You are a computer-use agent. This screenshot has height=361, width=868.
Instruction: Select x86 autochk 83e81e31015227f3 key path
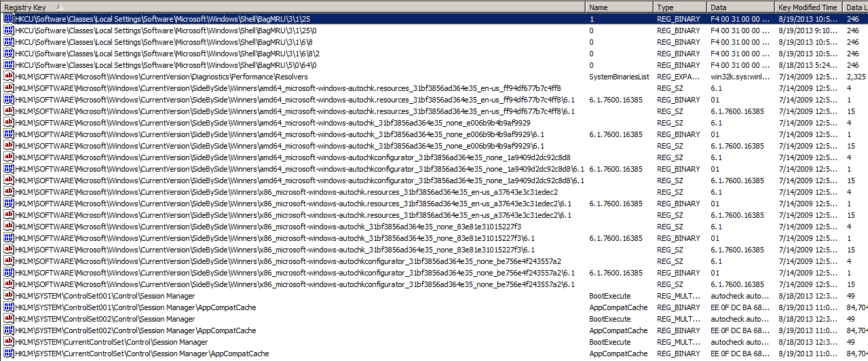pos(268,227)
